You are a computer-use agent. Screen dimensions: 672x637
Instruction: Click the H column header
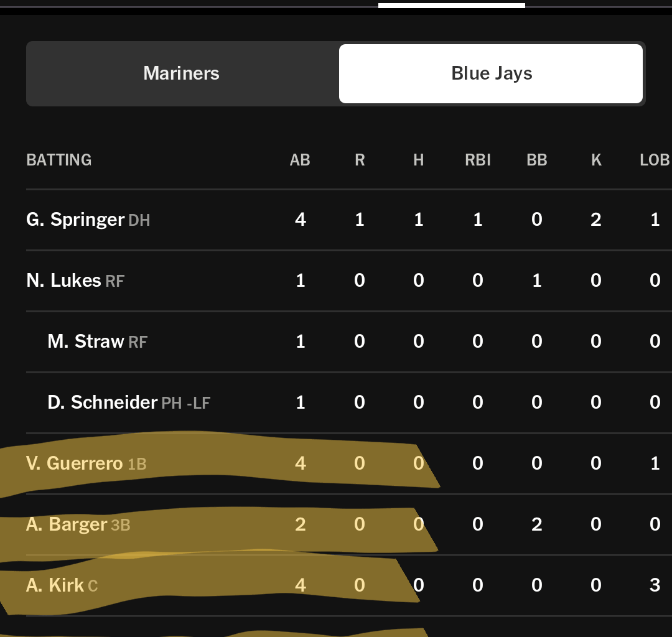[418, 160]
